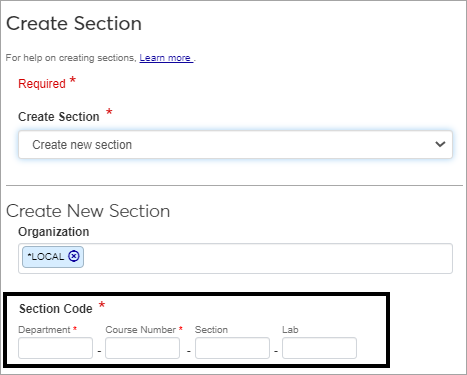Click the Section code field
This screenshot has height=375, width=467.
pos(232,348)
